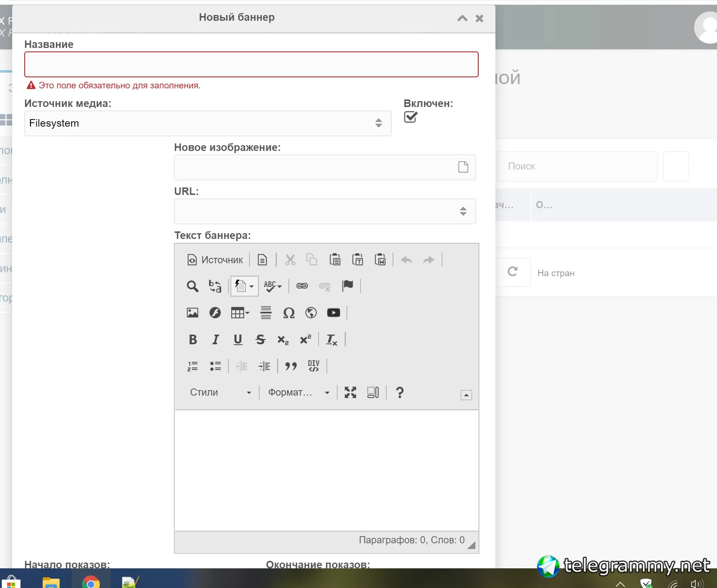Viewport: 717px width, 588px height.
Task: Toggle bulleted list
Action: coord(215,366)
